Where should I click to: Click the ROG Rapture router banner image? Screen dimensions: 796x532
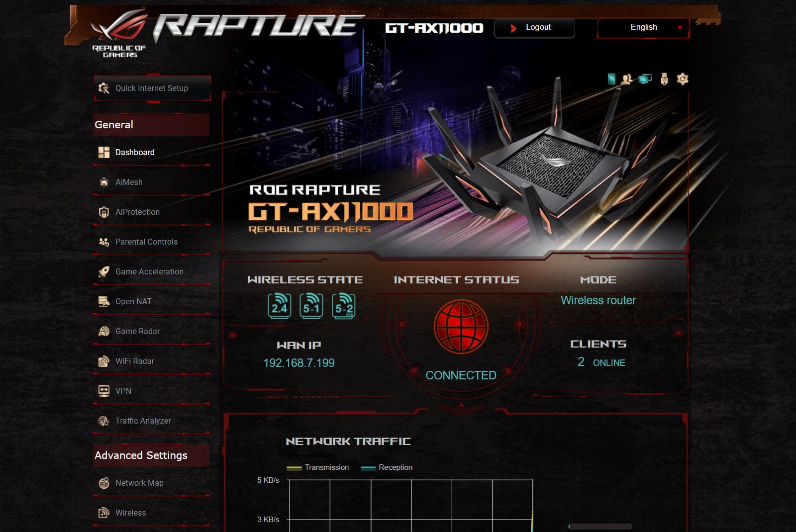[x=455, y=172]
